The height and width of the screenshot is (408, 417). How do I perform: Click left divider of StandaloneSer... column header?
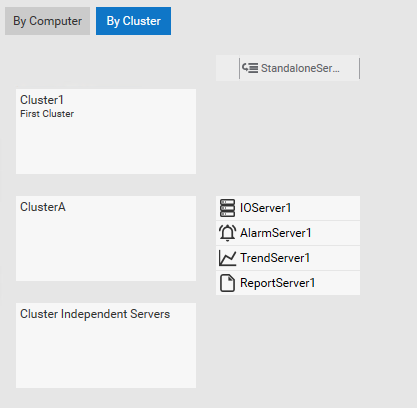click(239, 68)
